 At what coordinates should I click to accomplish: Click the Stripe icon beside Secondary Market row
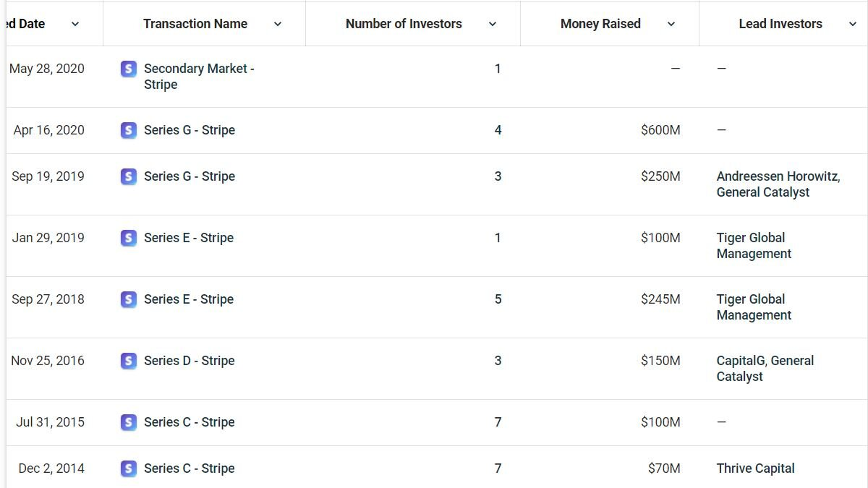128,69
